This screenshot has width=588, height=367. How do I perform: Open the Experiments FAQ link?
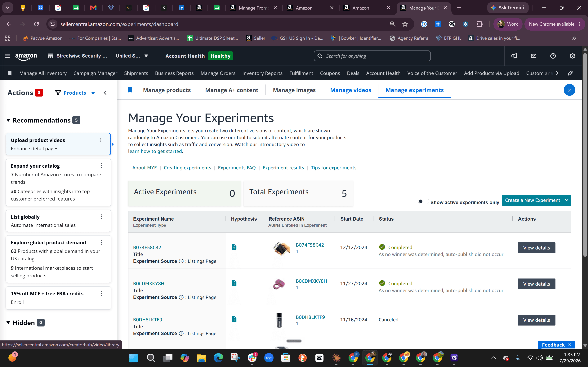pos(237,167)
